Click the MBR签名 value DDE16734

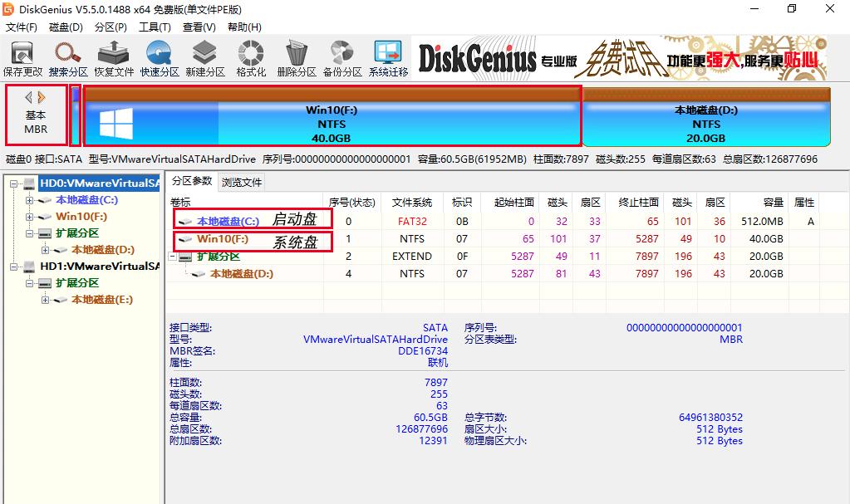pos(423,350)
